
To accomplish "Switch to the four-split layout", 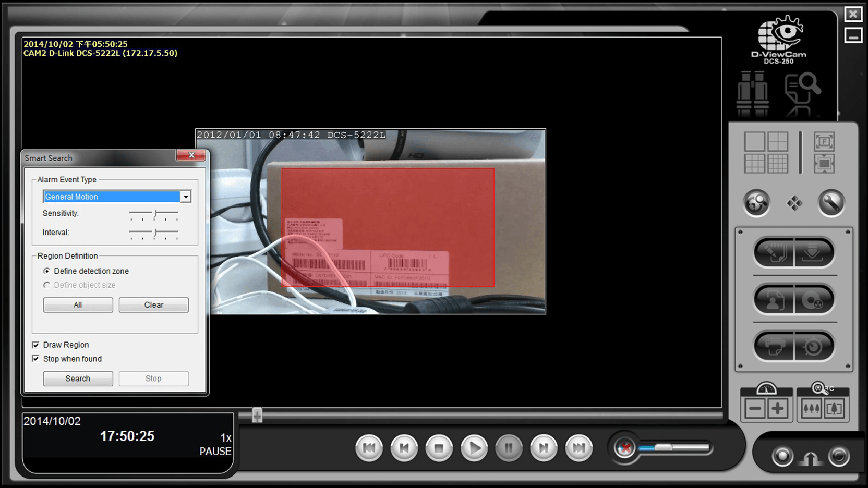I will click(x=778, y=141).
